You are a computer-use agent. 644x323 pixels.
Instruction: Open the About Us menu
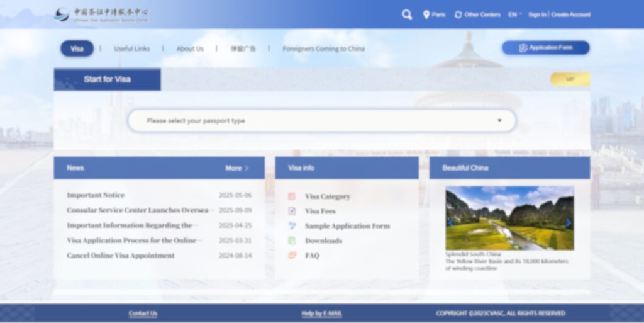[x=190, y=48]
